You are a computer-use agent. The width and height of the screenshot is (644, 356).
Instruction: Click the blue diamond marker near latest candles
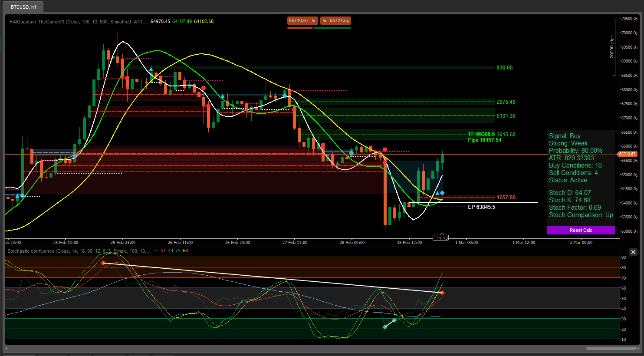click(x=442, y=193)
